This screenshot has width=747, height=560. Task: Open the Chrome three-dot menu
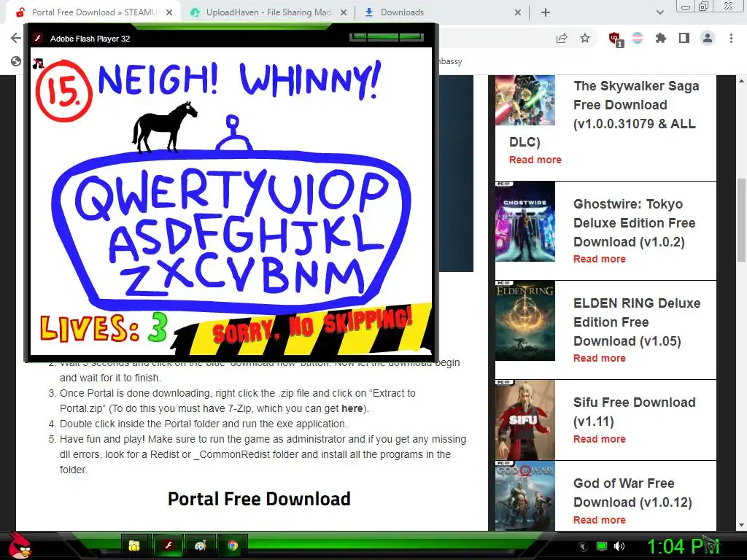731,38
